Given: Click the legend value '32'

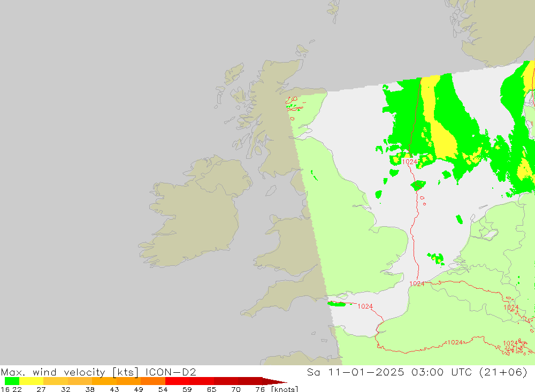Looking at the screenshot, I should point(65,389).
